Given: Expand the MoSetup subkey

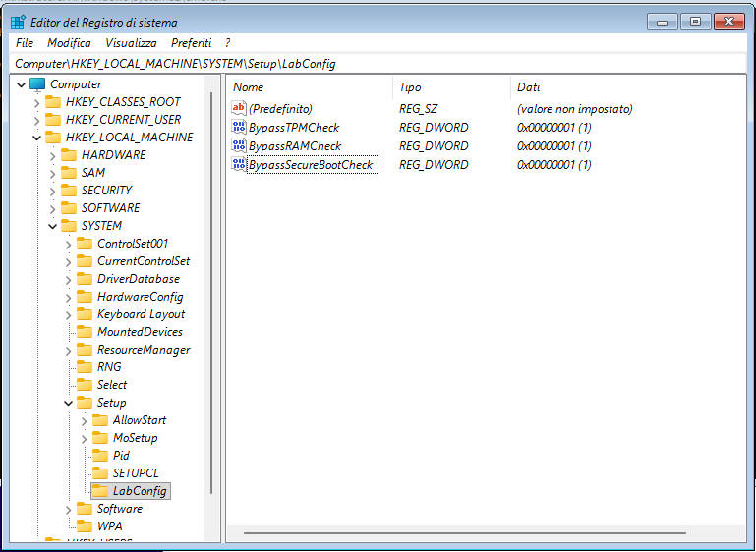Looking at the screenshot, I should click(84, 438).
